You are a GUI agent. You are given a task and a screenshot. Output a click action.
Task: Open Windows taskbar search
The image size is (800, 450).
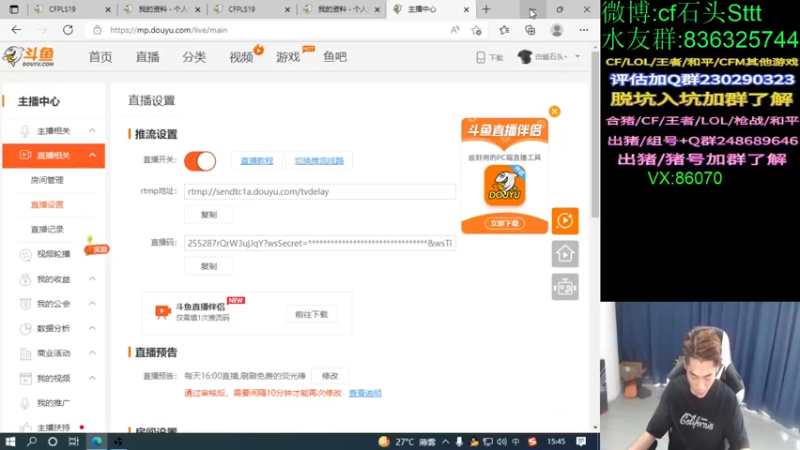(32, 441)
